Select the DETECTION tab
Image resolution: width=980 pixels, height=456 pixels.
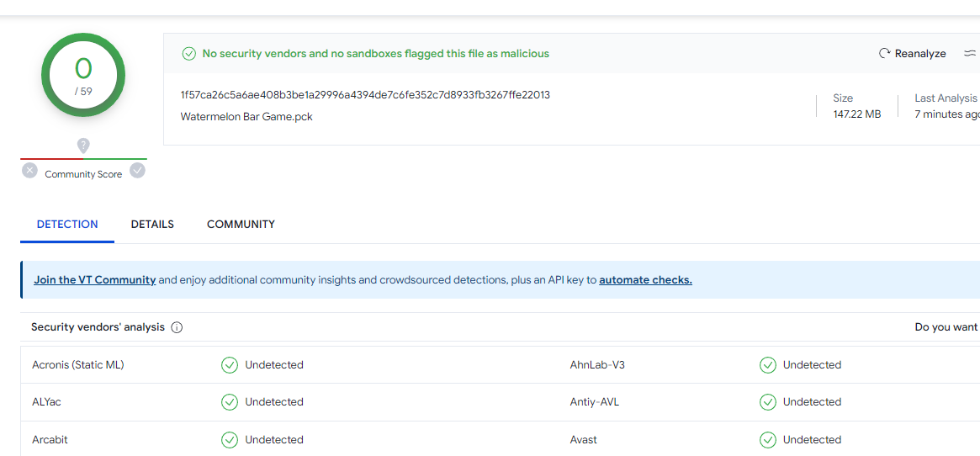pyautogui.click(x=67, y=225)
